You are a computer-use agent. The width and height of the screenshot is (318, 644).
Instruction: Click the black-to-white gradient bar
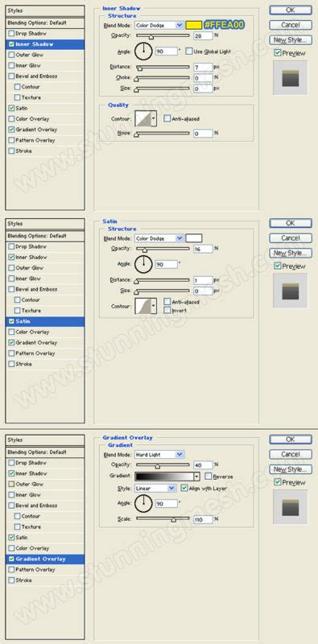[x=164, y=477]
